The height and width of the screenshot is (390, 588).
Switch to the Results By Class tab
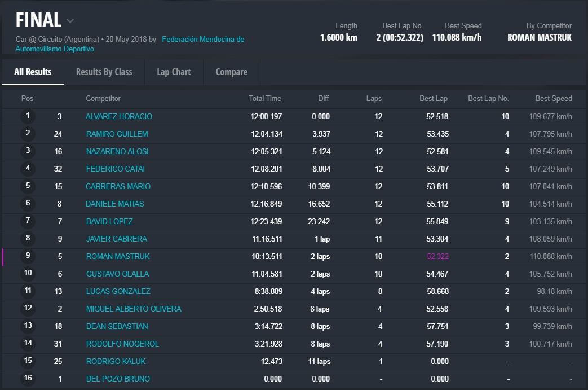pyautogui.click(x=104, y=72)
